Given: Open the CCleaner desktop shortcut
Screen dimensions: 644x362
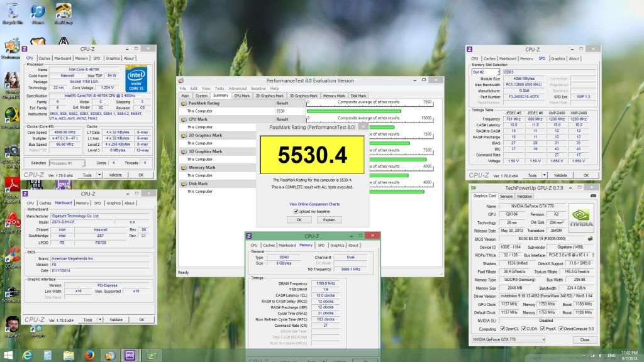Looking at the screenshot, I should (12, 257).
